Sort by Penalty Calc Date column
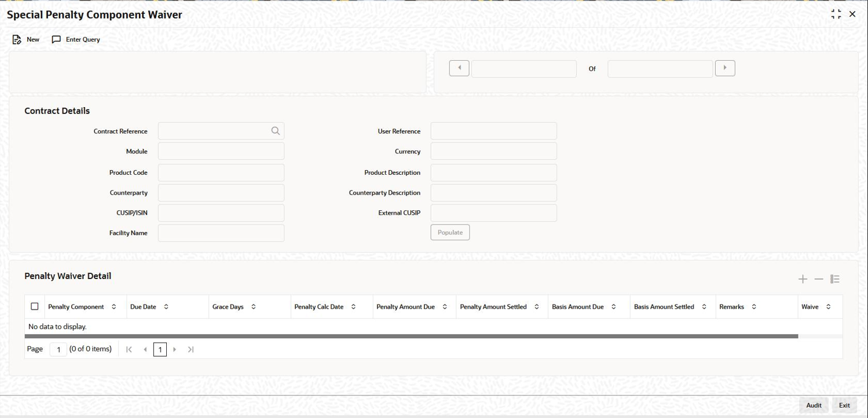The height and width of the screenshot is (418, 868). [353, 307]
